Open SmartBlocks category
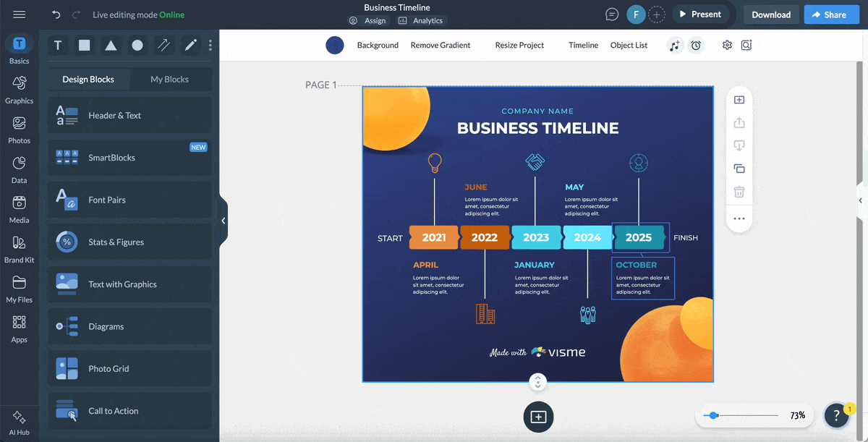868x442 pixels. click(x=129, y=157)
